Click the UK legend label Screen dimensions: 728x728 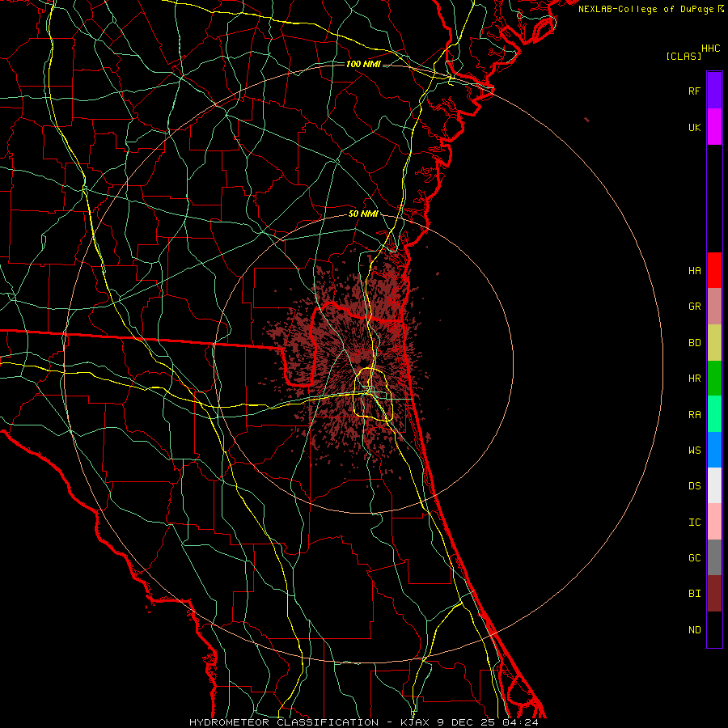click(694, 127)
